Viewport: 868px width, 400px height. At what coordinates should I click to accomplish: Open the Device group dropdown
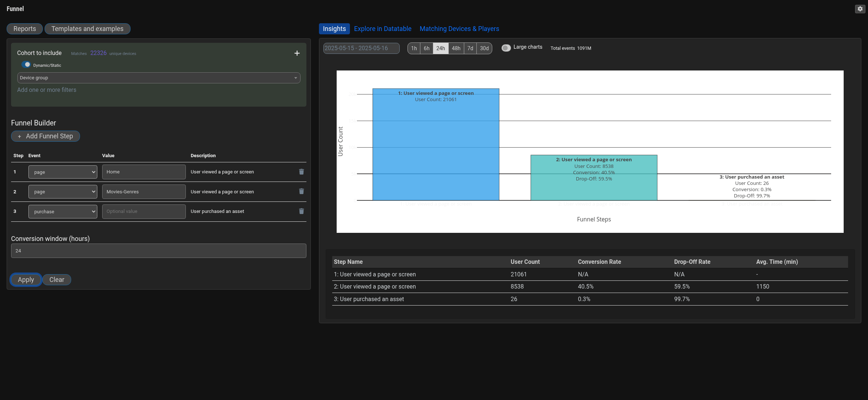point(159,78)
